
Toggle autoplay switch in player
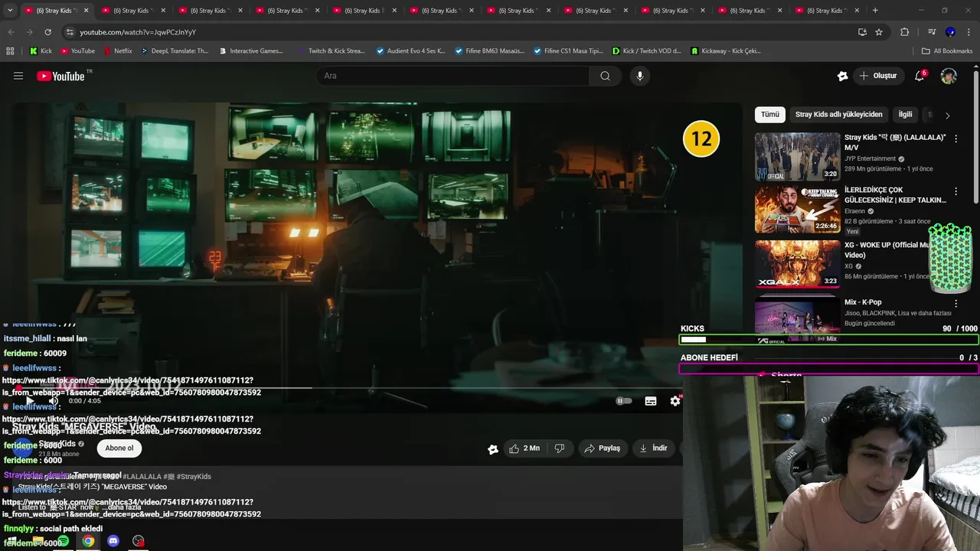(x=624, y=401)
